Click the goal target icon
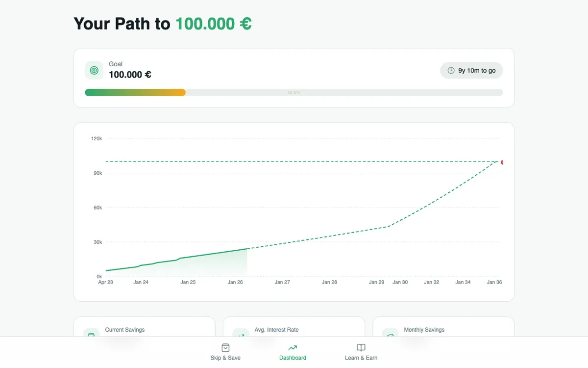Screen dimensions: 588x368 tap(94, 70)
